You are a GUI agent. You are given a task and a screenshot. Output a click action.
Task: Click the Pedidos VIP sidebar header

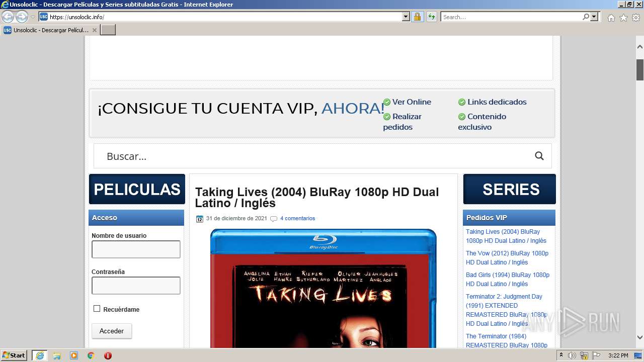tap(509, 218)
